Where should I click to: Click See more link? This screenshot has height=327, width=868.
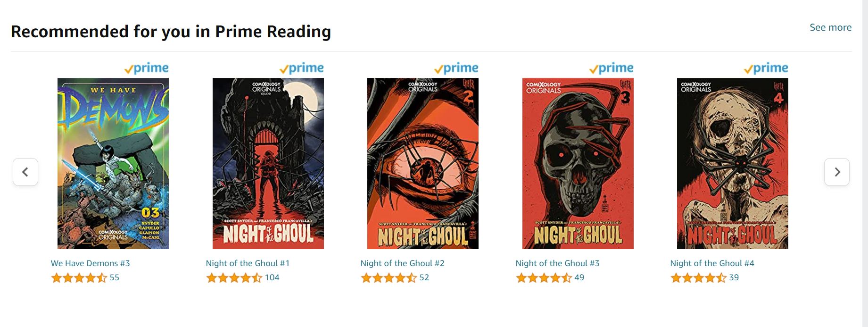(831, 27)
